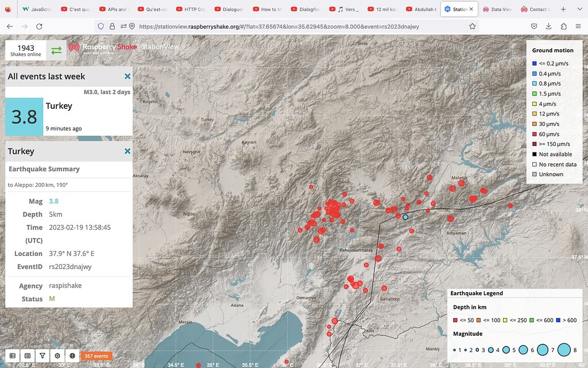This screenshot has height=368, width=588.
Task: List all tabs dropdown arrow
Action: 578,9
